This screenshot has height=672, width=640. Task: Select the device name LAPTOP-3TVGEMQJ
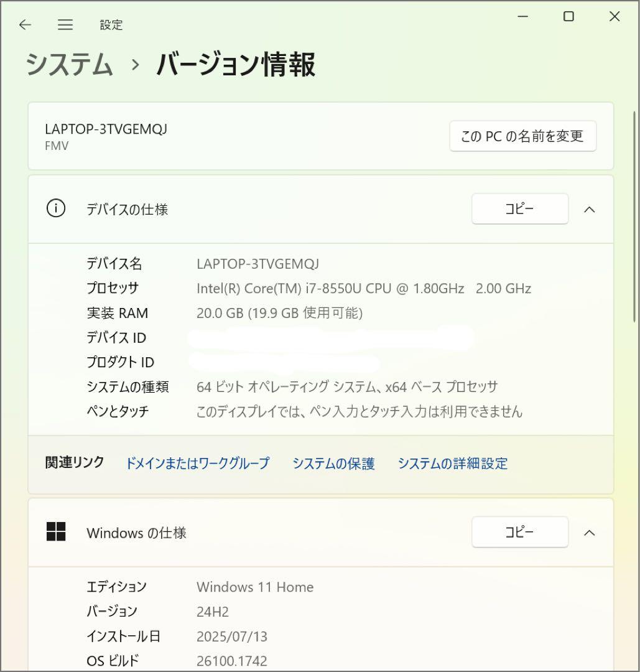257,263
